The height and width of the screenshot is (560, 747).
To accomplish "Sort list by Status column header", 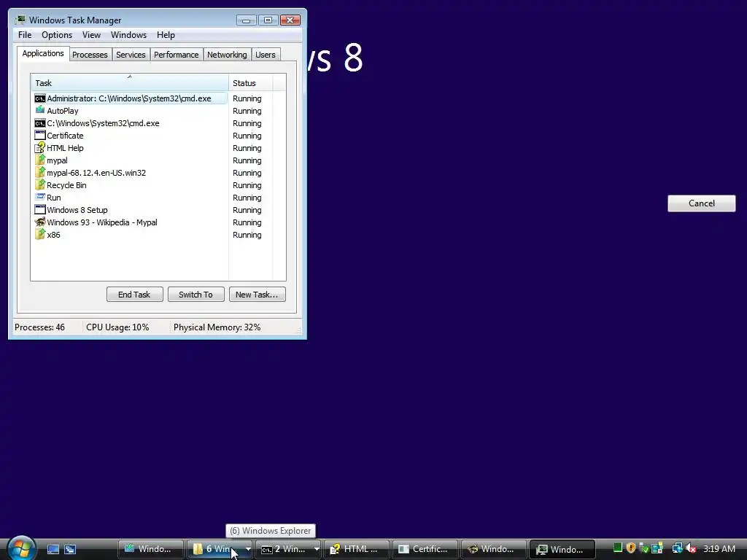I will click(x=251, y=83).
